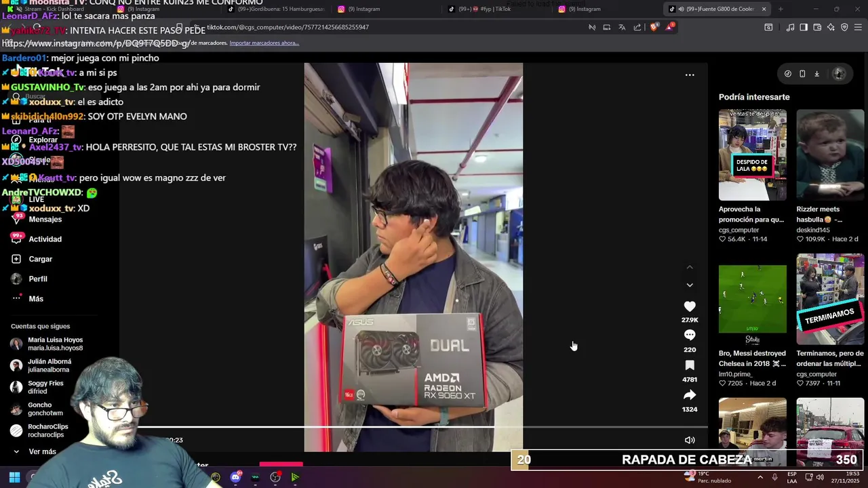
Task: Open OBS Studio from the taskbar
Action: (x=275, y=477)
